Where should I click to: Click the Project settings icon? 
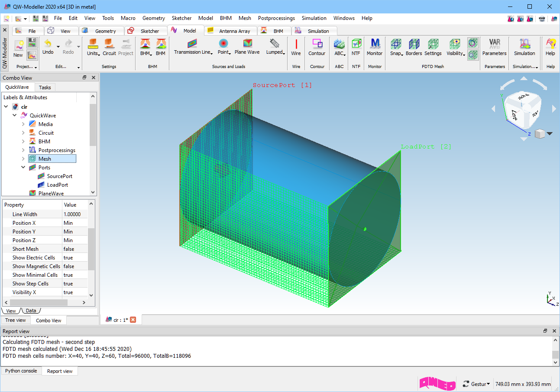(126, 47)
